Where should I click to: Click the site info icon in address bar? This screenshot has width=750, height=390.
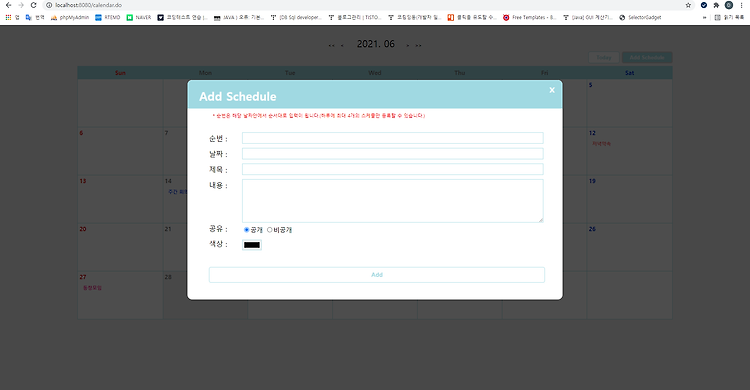coord(49,5)
